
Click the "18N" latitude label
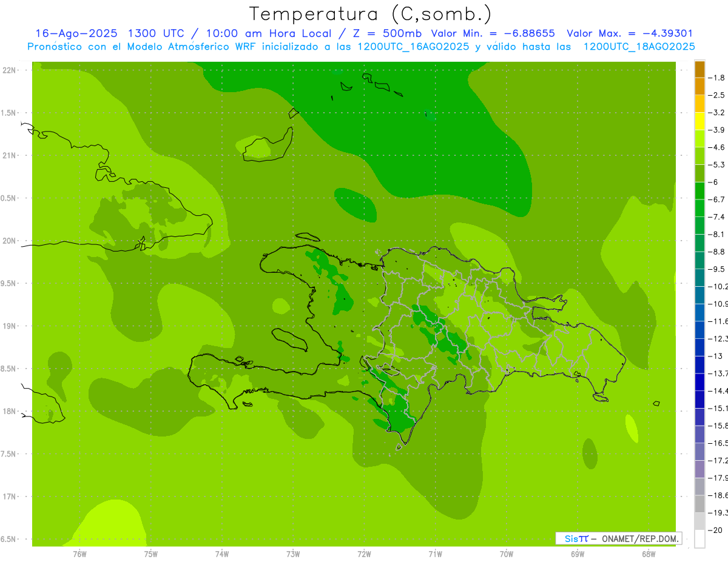tap(9, 411)
